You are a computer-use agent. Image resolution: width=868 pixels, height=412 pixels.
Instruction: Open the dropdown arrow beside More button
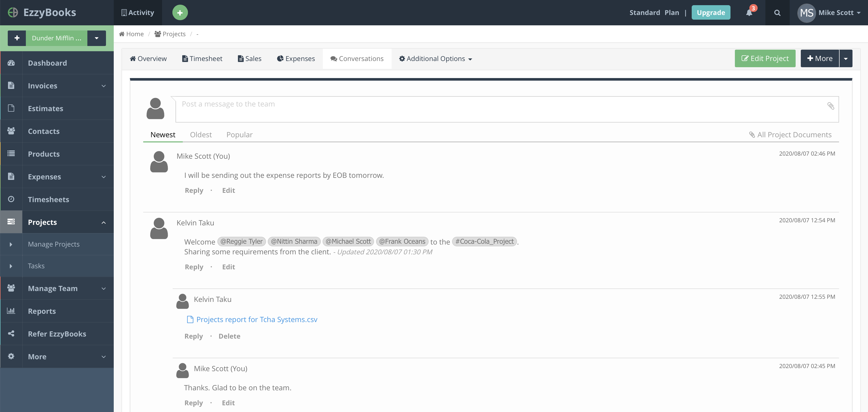pos(846,59)
